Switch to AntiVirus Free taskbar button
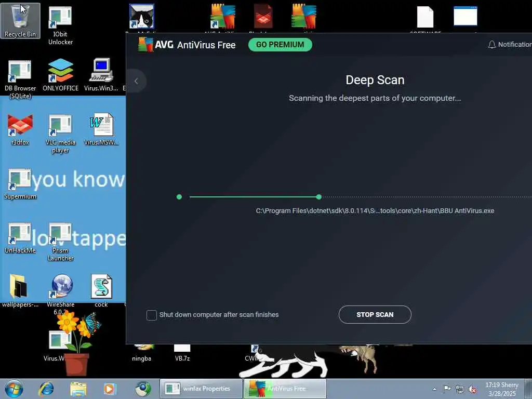 tap(285, 389)
